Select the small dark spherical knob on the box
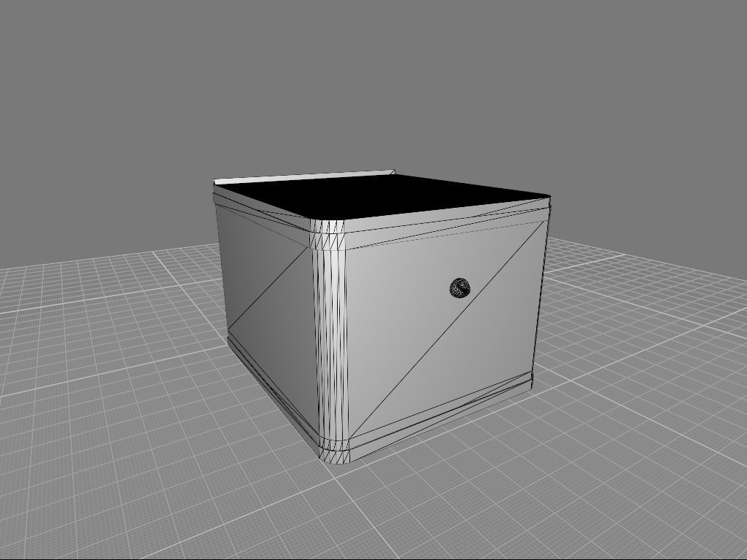The image size is (747, 560). click(460, 288)
